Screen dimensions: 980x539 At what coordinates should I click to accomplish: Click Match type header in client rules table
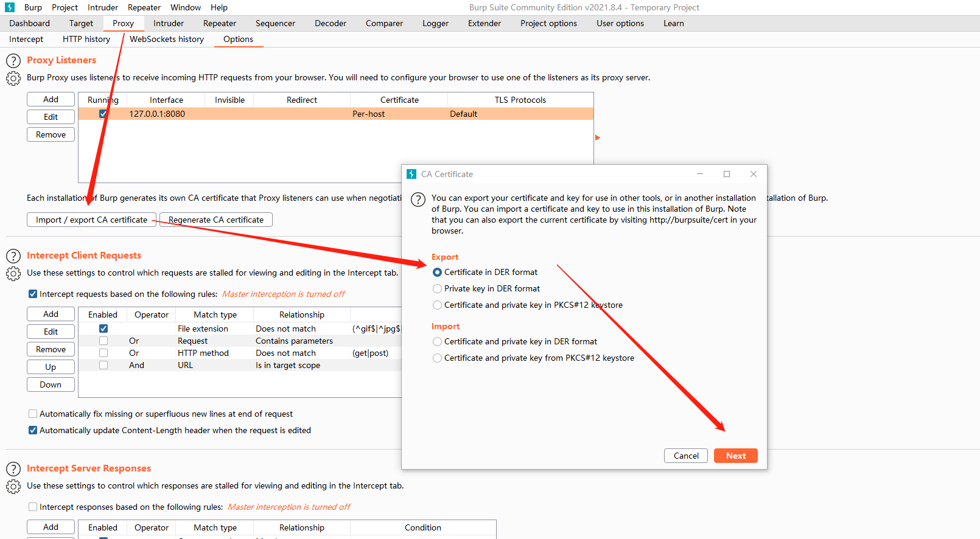[x=215, y=315]
